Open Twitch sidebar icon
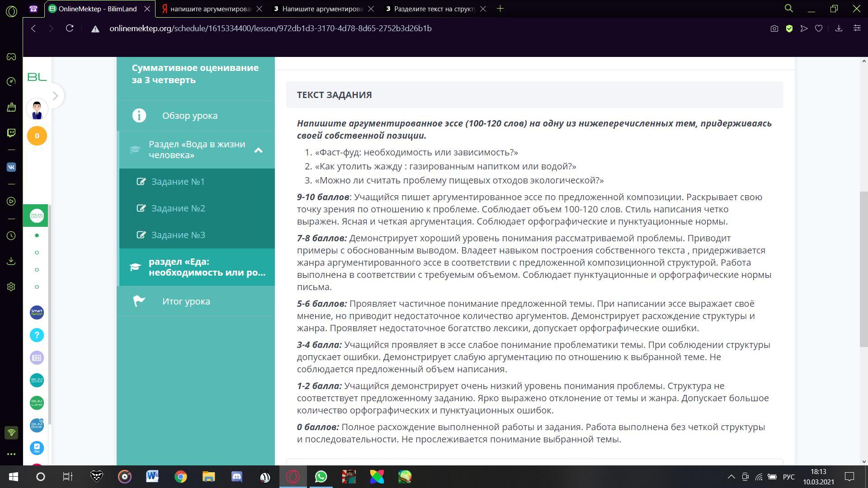 [x=11, y=133]
